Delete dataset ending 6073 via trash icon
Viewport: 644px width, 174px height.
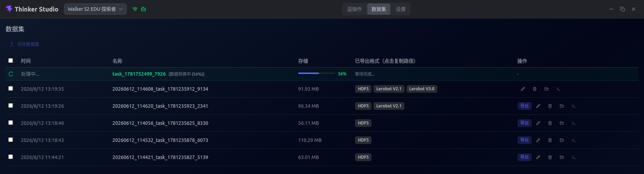click(x=550, y=140)
